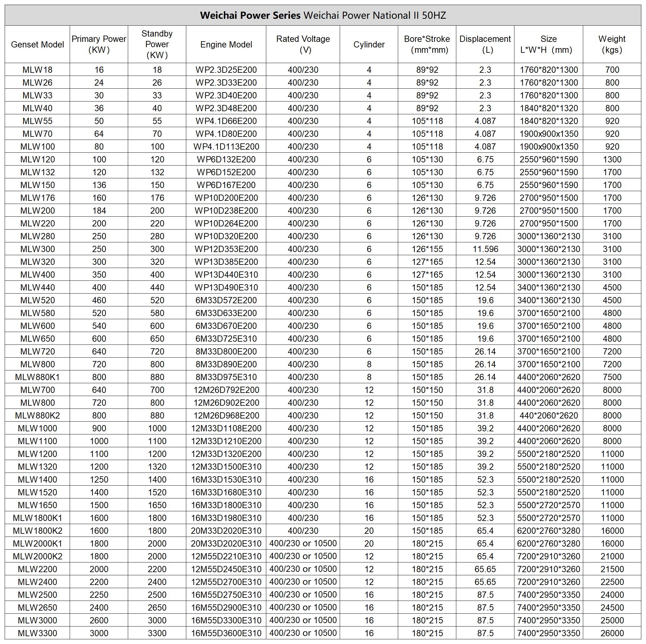The image size is (646, 644).
Task: Click genset model MLW176
Action: click(38, 198)
